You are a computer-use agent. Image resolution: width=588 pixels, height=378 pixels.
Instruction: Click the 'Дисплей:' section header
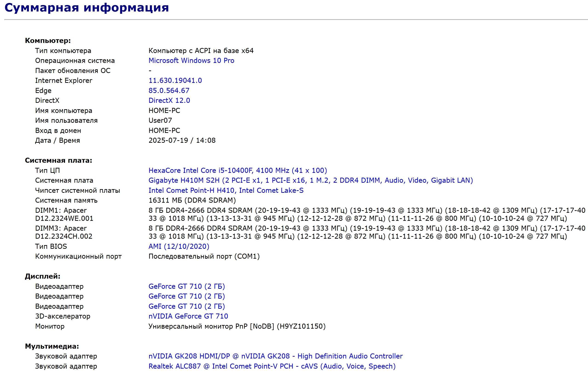point(43,276)
